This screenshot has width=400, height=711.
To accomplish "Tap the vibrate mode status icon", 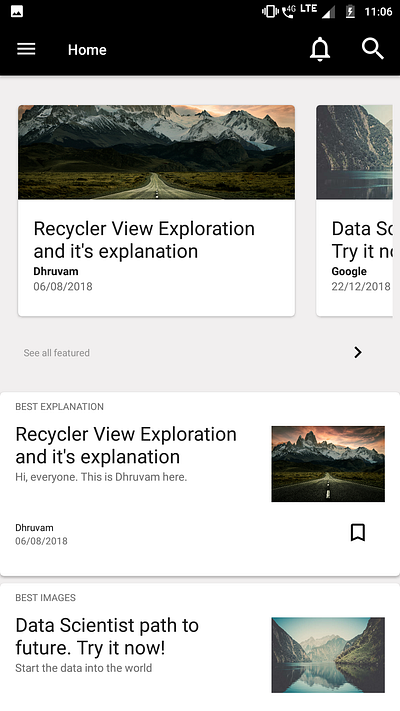I will coord(269,11).
